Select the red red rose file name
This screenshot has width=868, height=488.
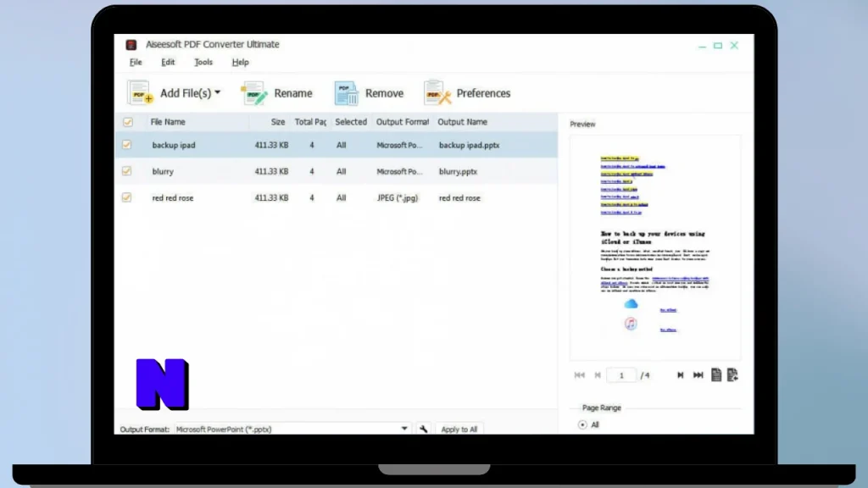click(x=173, y=197)
